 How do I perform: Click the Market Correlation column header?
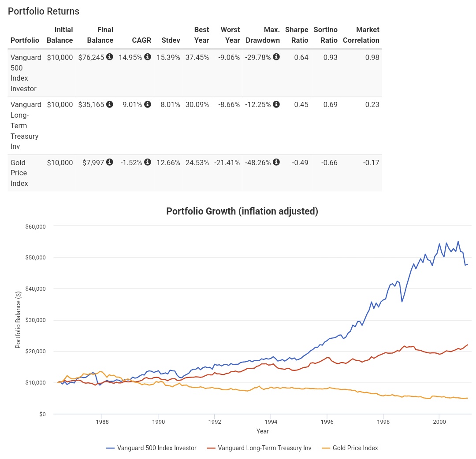coord(361,35)
